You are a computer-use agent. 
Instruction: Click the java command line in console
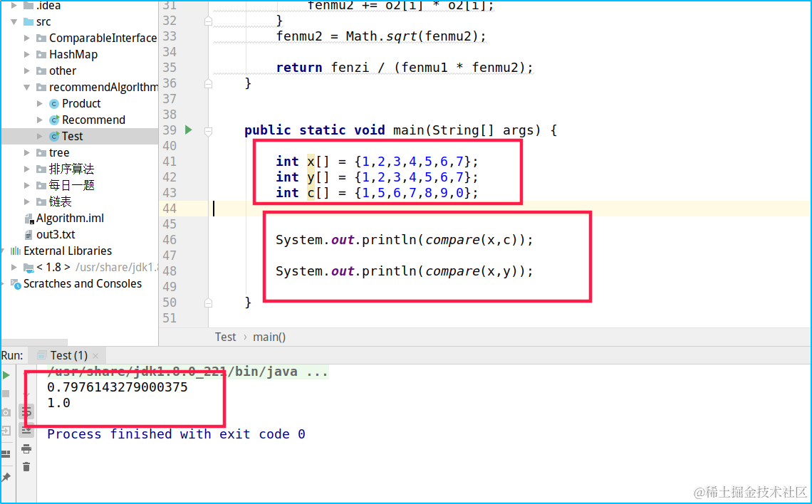click(x=187, y=372)
